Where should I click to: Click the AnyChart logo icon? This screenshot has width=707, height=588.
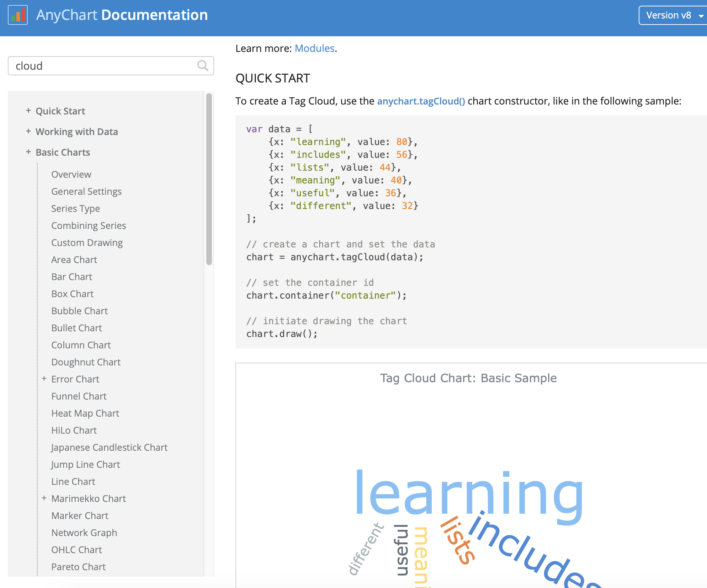pyautogui.click(x=18, y=15)
